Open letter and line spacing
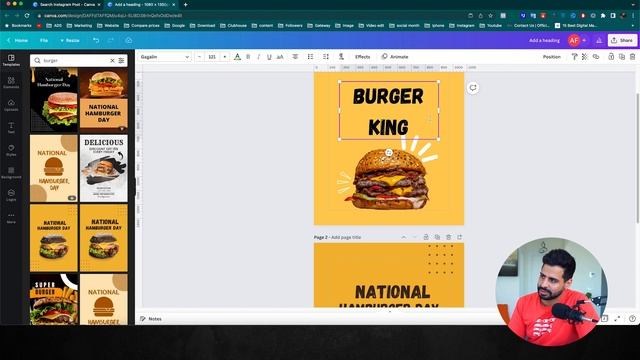 pyautogui.click(x=326, y=57)
